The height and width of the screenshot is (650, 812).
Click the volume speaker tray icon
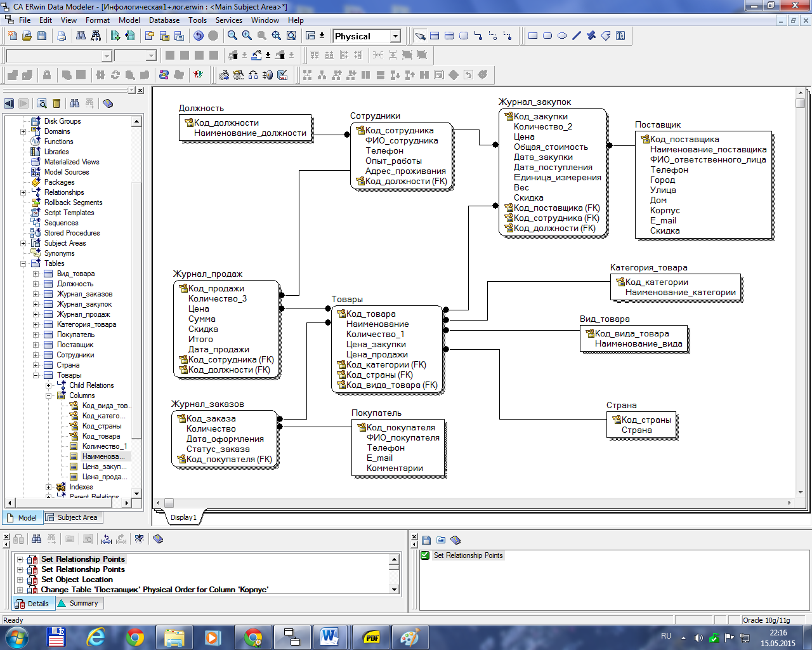(698, 637)
